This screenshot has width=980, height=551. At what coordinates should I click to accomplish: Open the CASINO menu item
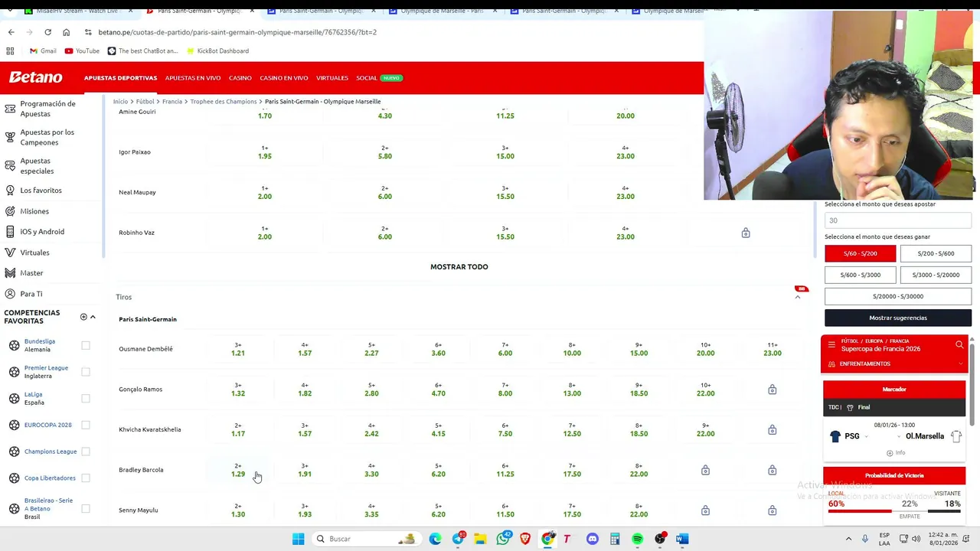coord(240,78)
